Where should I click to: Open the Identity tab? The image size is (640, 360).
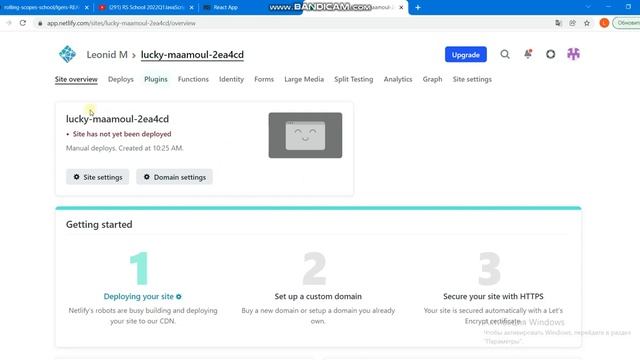(x=231, y=79)
